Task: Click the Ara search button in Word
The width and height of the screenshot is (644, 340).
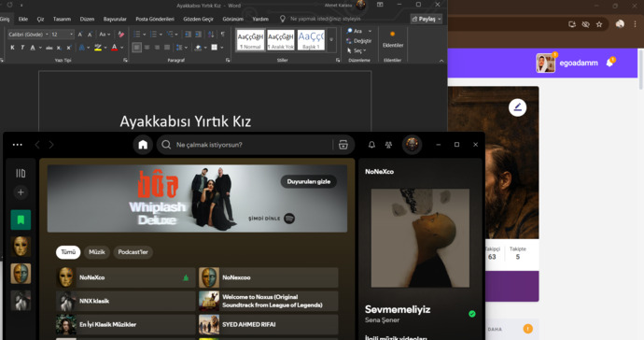Action: point(356,31)
